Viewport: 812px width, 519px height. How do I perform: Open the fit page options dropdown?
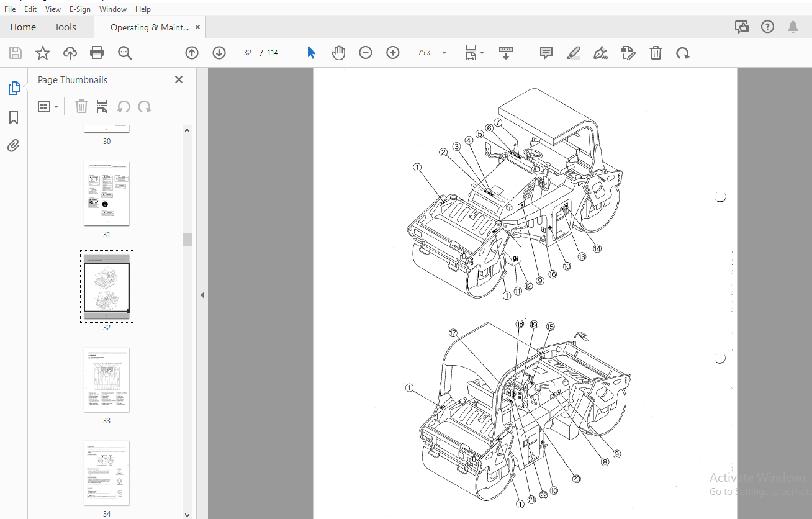475,53
